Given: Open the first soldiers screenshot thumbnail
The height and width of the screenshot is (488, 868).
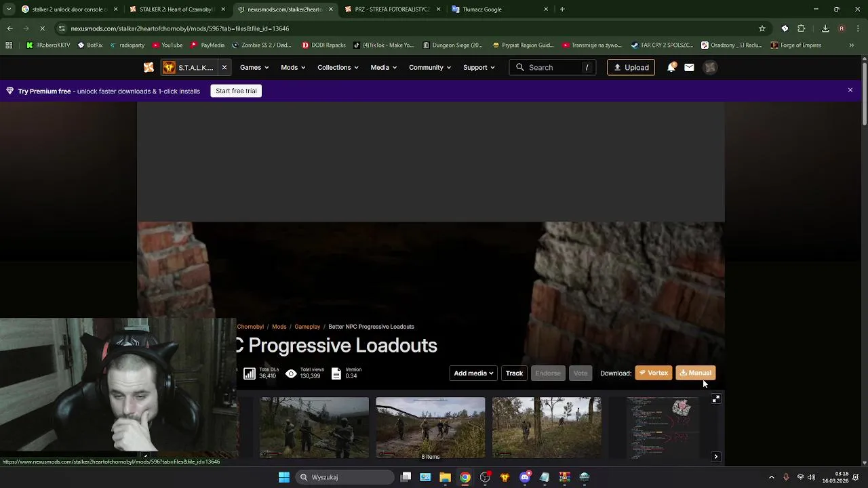Looking at the screenshot, I should 315,428.
